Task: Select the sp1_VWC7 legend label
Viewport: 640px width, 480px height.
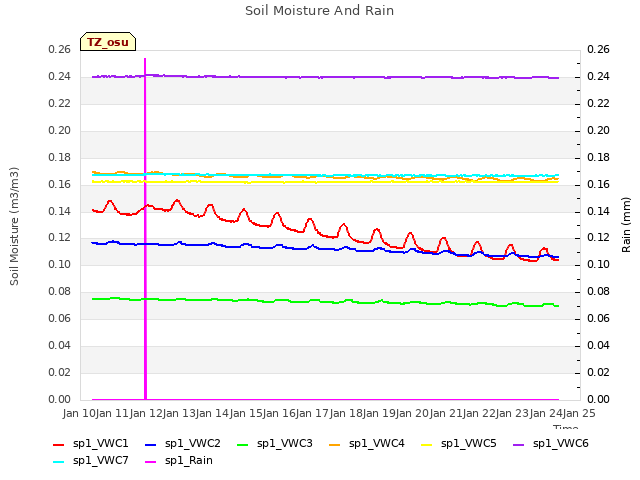Action: click(x=100, y=461)
